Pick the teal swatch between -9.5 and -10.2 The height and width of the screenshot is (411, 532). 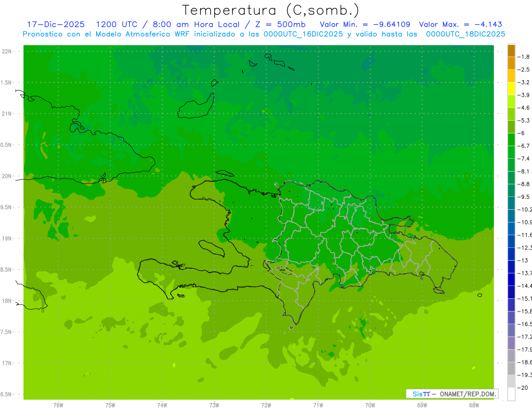tap(511, 203)
